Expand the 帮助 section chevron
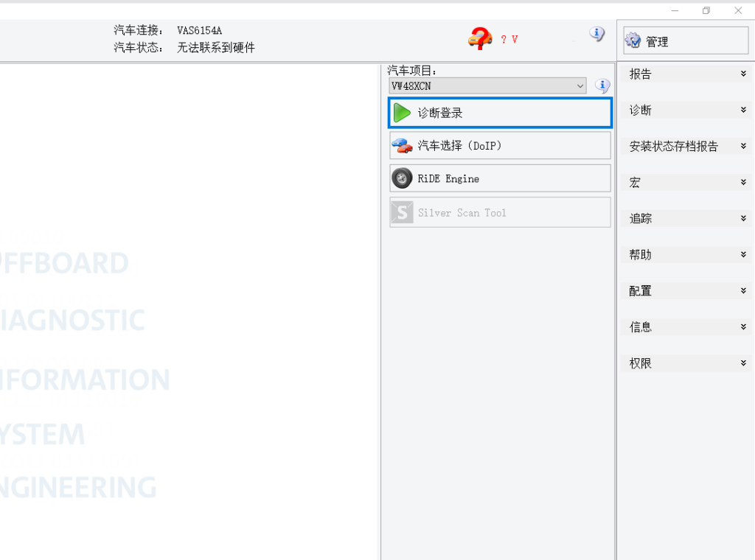 click(x=743, y=254)
